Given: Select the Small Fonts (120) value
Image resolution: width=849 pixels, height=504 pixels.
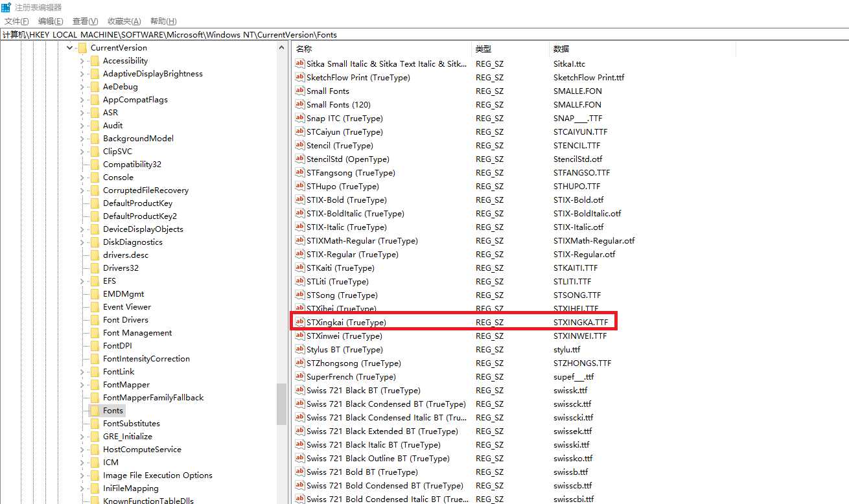Looking at the screenshot, I should pyautogui.click(x=338, y=104).
